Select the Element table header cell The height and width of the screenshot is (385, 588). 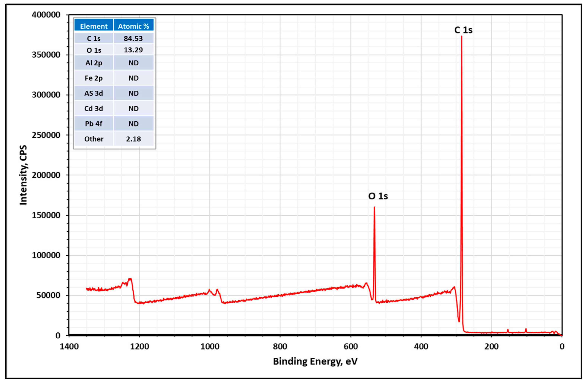94,26
